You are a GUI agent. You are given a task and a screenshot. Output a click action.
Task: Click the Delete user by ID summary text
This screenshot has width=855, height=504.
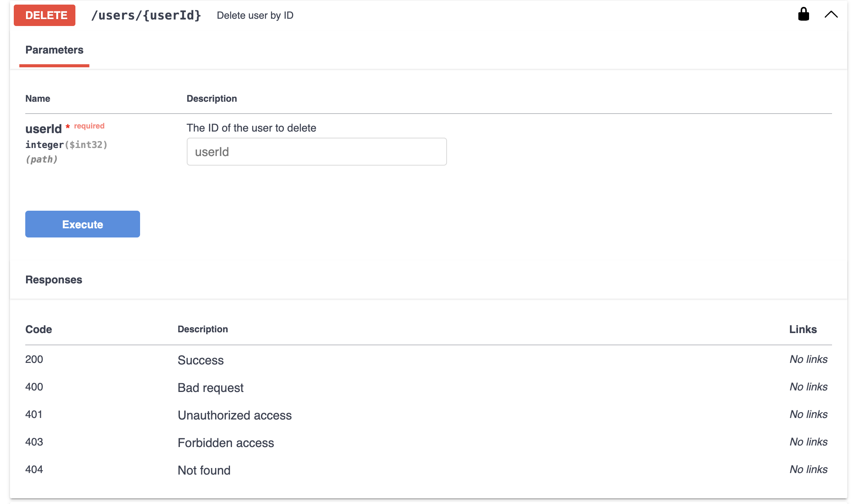pos(255,15)
